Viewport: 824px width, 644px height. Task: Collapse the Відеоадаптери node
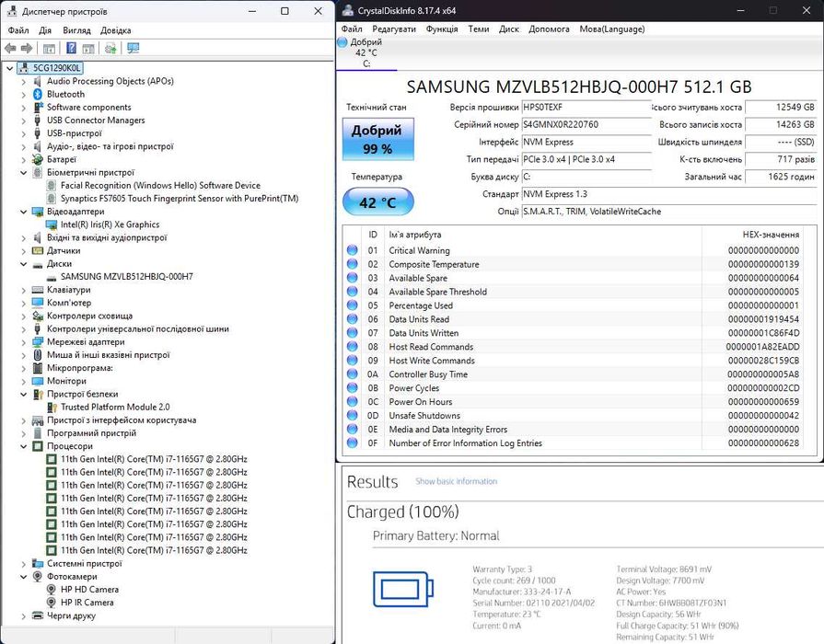(x=23, y=212)
